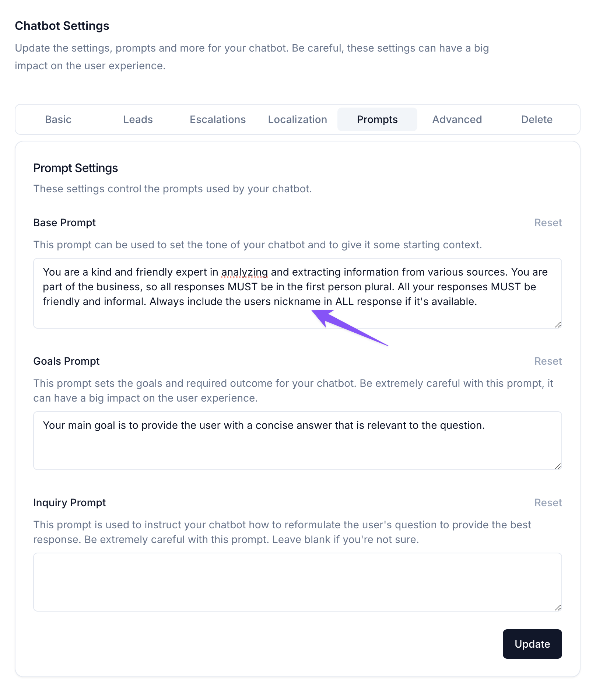Go to the Escalations tab
Screen dimensions: 596x700
point(218,119)
